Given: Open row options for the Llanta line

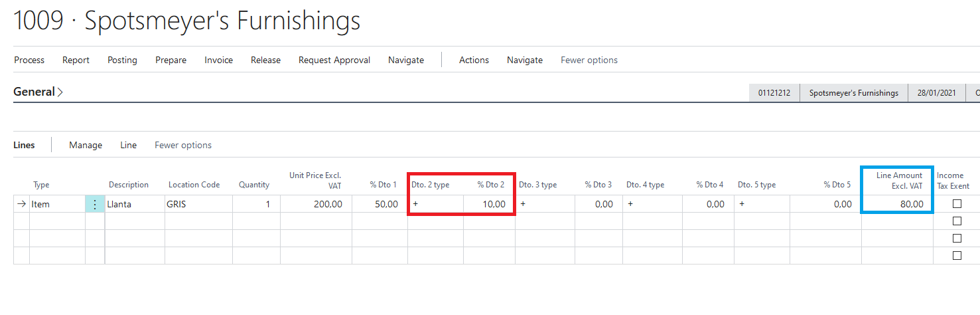Looking at the screenshot, I should tap(95, 204).
